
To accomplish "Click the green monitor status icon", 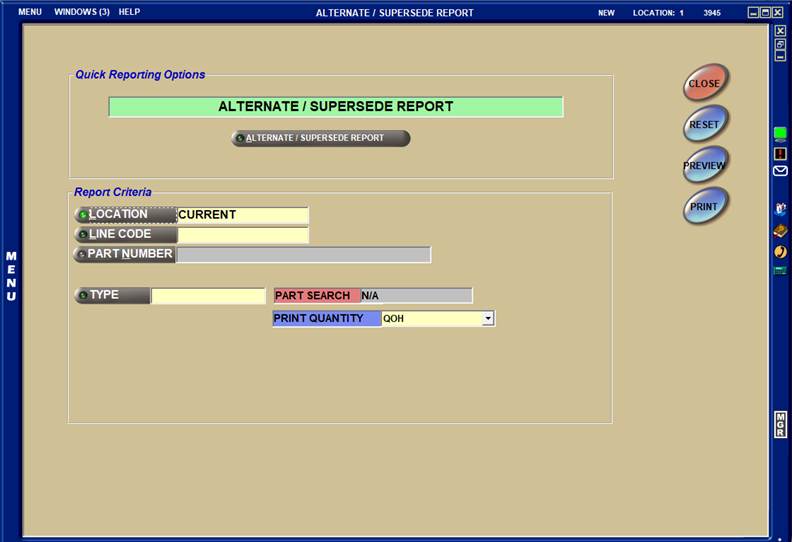I will pyautogui.click(x=781, y=134).
